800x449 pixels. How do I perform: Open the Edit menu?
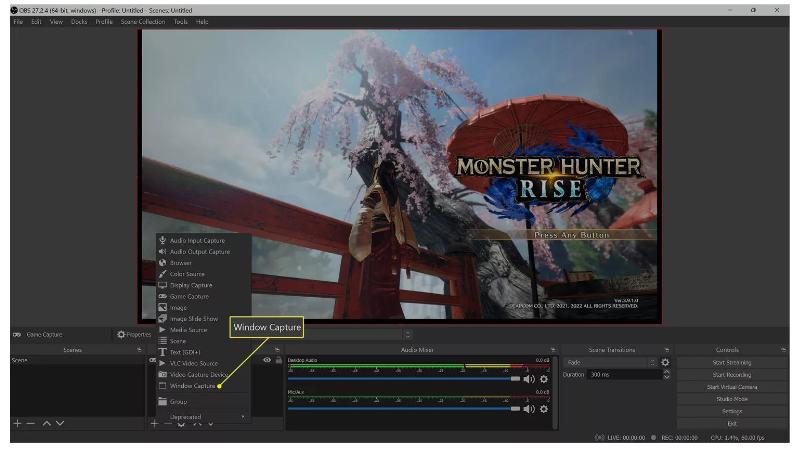point(36,22)
